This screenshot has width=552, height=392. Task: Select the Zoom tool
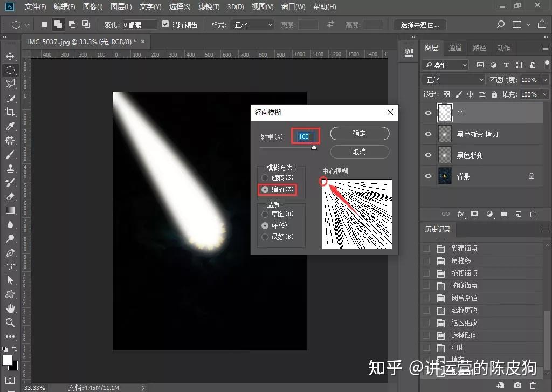[x=10, y=322]
